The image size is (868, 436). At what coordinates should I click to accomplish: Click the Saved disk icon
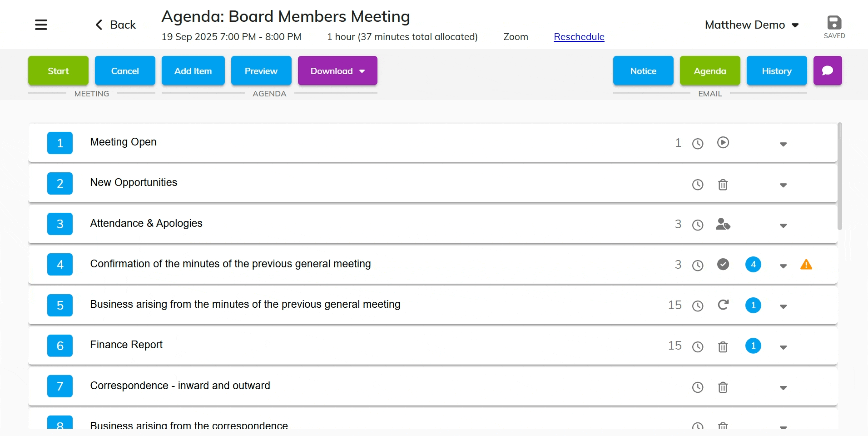[834, 23]
